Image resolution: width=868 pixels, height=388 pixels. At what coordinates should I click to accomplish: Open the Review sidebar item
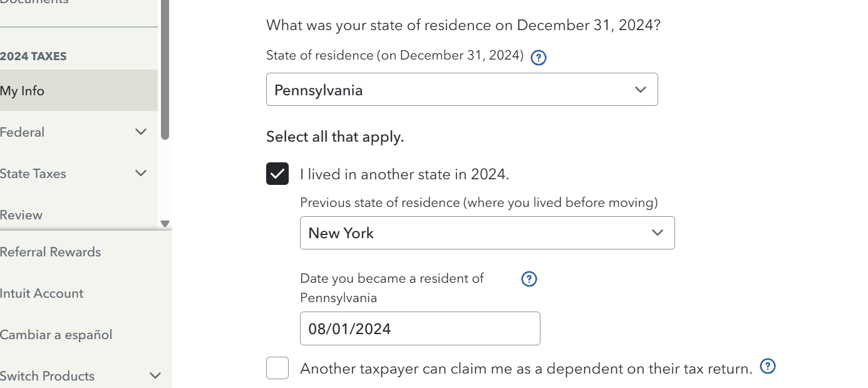pyautogui.click(x=21, y=215)
